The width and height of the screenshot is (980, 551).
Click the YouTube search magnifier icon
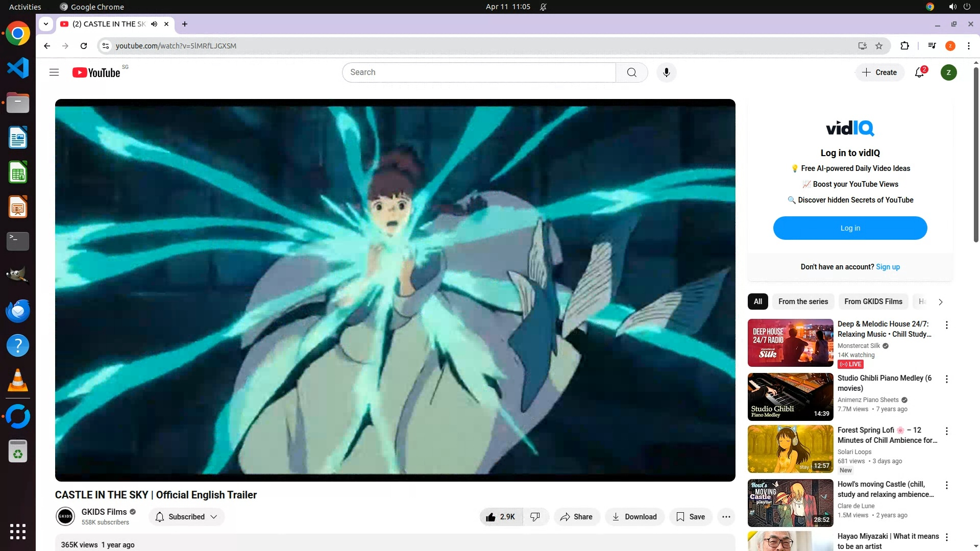631,72
